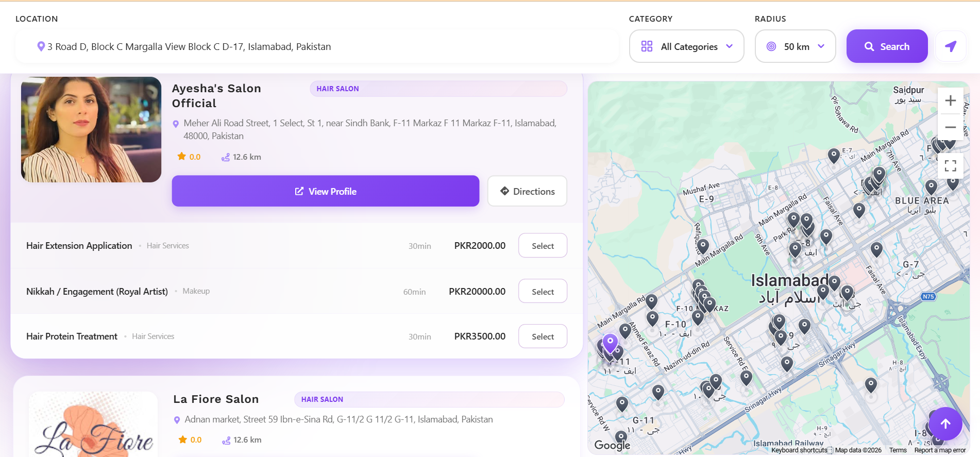Expand the 50 km radius dropdown

[795, 46]
